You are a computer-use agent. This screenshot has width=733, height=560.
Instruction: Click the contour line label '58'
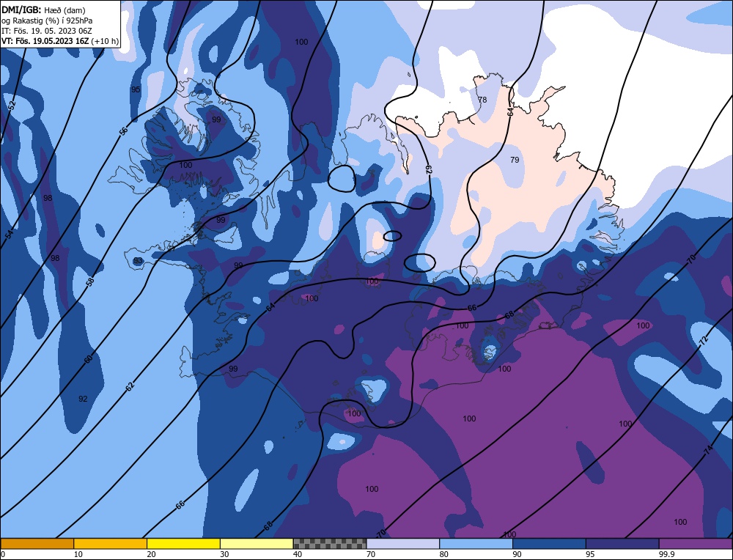point(90,281)
